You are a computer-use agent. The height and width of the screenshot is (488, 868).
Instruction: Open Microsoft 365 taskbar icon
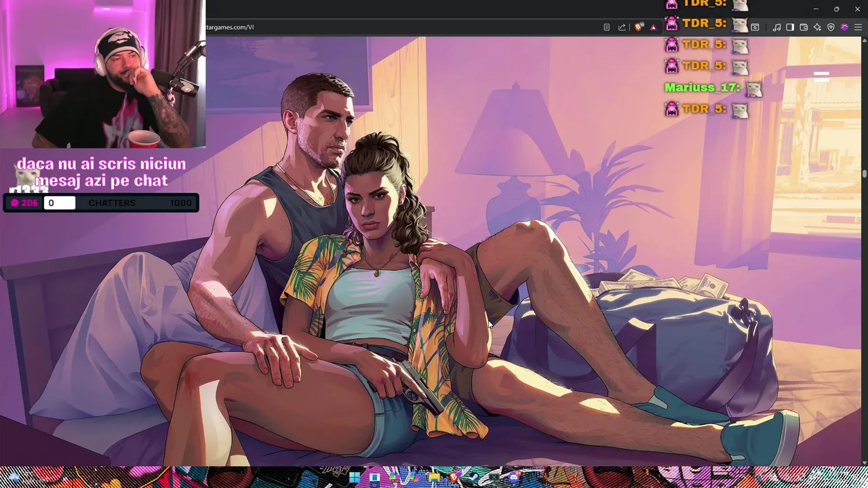[394, 477]
